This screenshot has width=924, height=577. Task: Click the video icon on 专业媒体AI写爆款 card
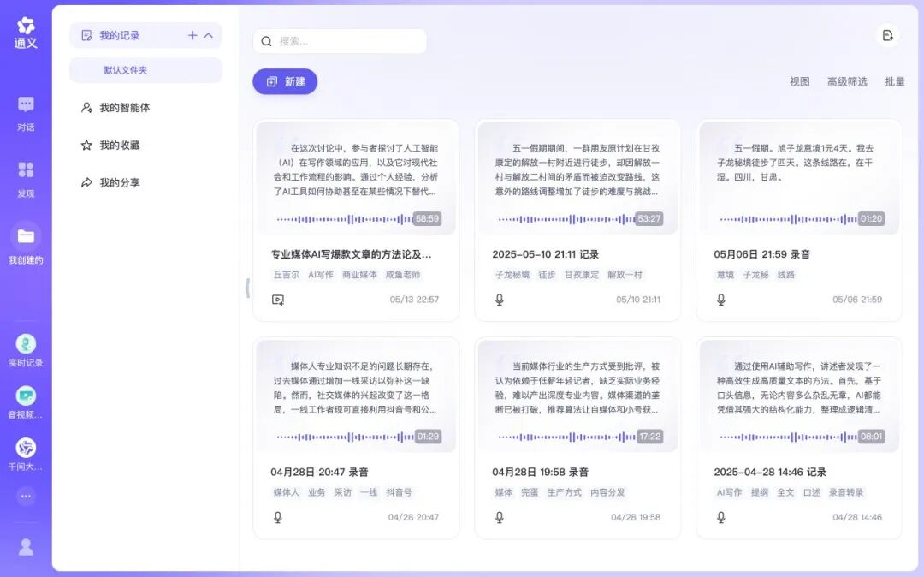coord(278,300)
